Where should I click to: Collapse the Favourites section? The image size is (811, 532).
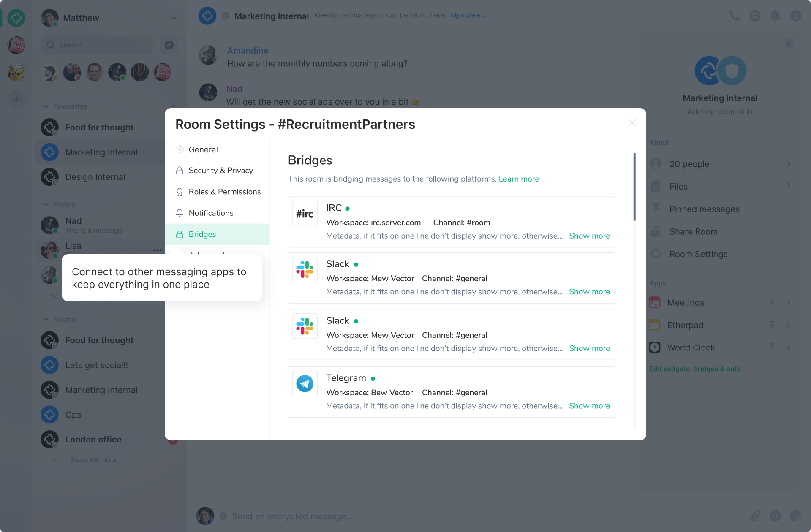[x=46, y=106]
